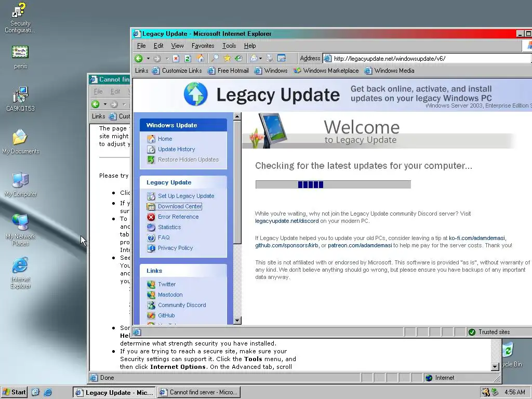The image size is (532, 399).
Task: Click the Print icon in the toolbar
Action: 270,58
